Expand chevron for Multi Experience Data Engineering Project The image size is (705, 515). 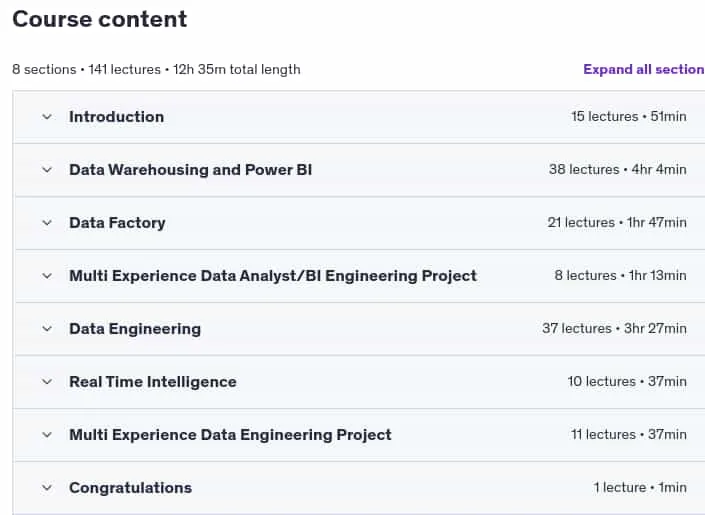click(x=47, y=435)
